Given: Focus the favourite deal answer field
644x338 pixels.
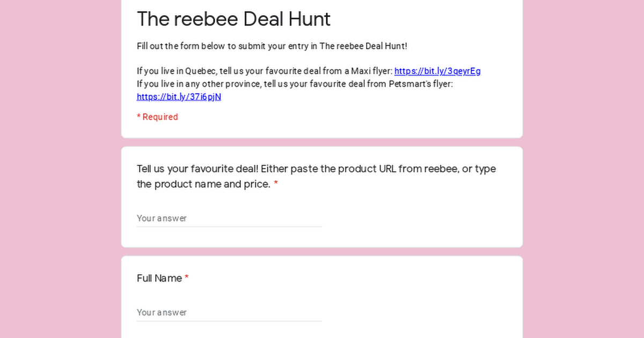Looking at the screenshot, I should tap(229, 218).
